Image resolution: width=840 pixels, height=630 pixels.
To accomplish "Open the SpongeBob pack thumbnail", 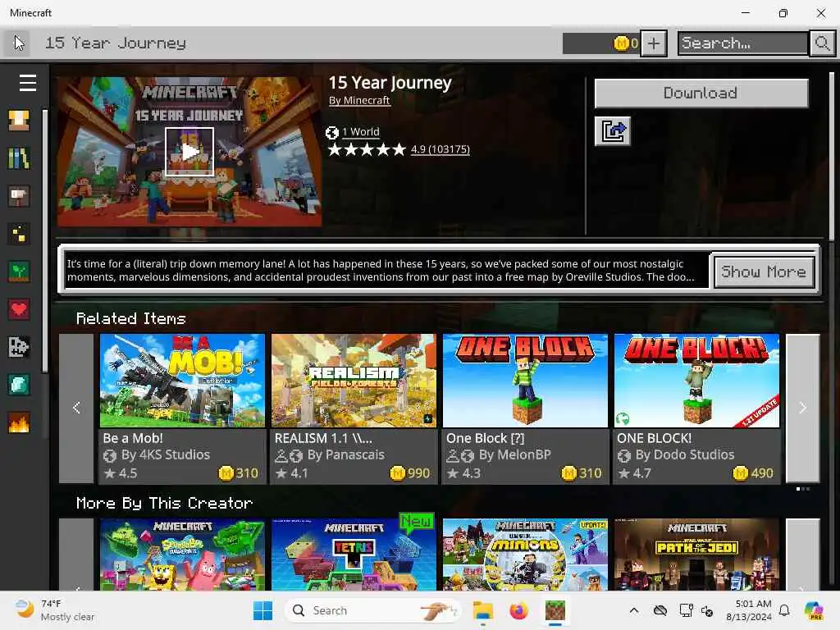I will pos(182,555).
